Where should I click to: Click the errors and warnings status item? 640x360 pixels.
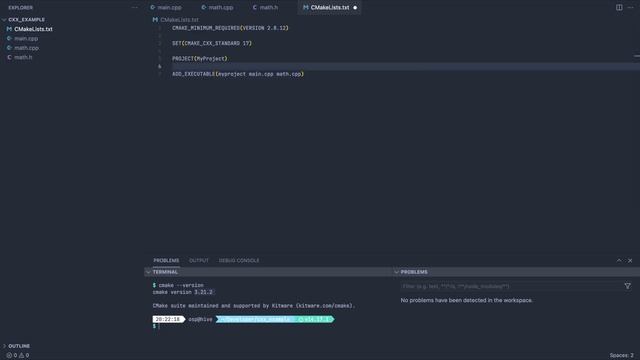(x=18, y=355)
